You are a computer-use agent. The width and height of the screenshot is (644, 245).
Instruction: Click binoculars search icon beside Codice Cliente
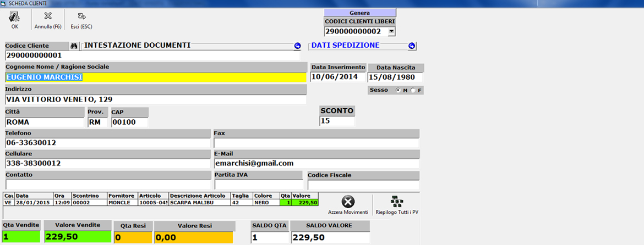point(74,46)
